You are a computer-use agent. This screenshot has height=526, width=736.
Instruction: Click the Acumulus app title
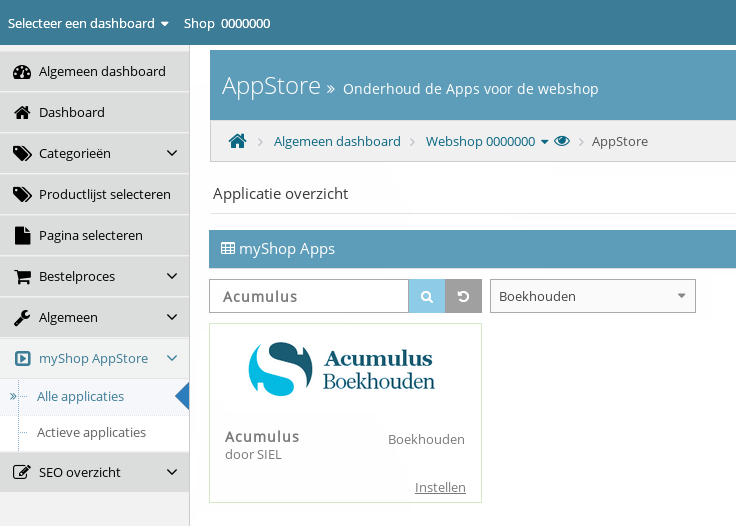click(262, 436)
